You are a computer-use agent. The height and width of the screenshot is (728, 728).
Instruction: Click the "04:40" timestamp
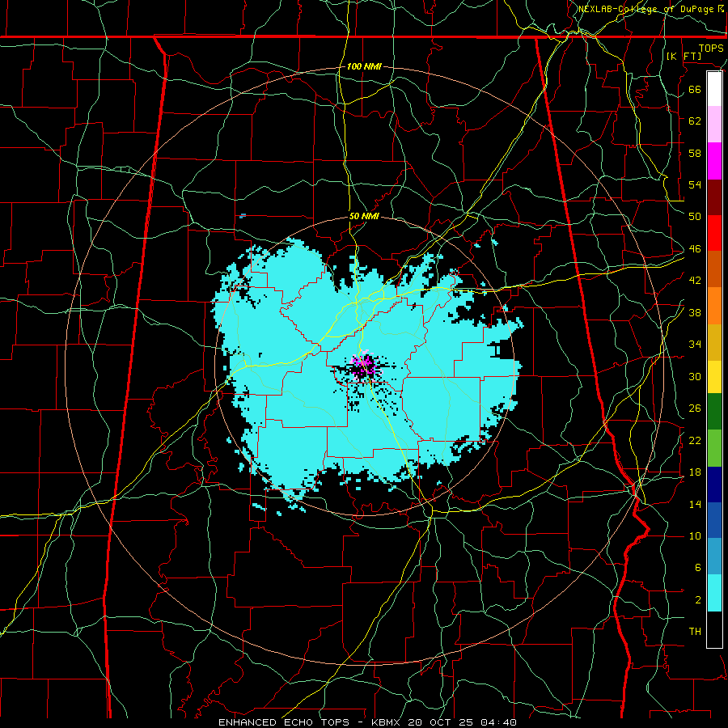[x=499, y=722]
